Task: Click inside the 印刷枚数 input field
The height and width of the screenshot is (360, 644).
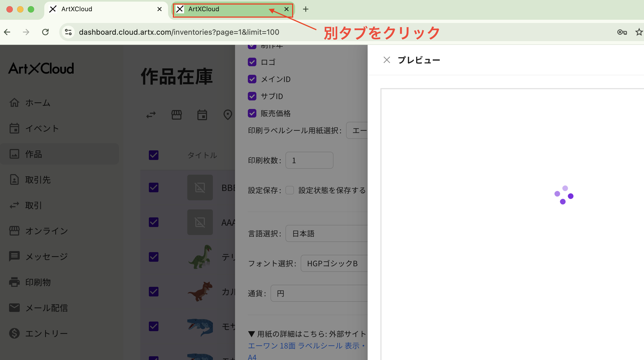Action: pos(309,160)
